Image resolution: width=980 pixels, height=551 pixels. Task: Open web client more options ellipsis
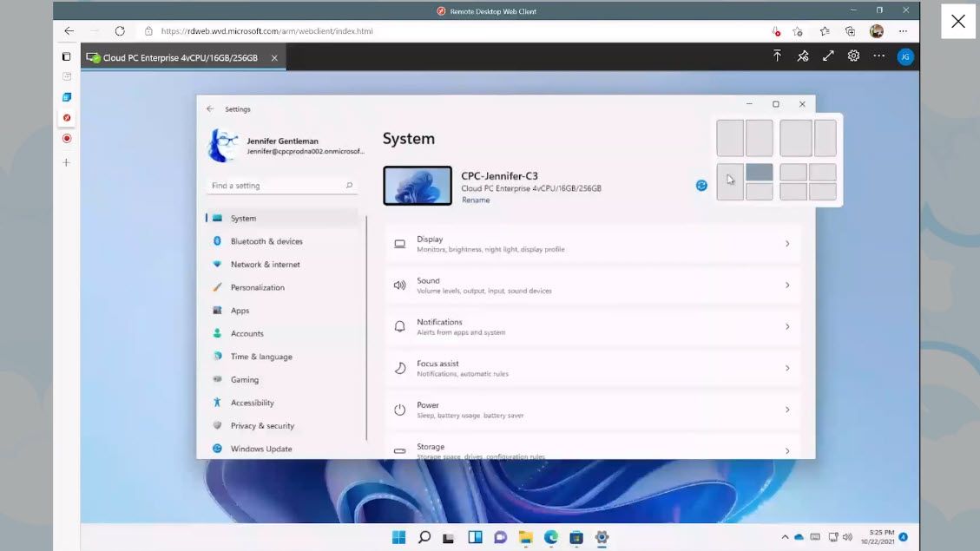click(x=878, y=56)
